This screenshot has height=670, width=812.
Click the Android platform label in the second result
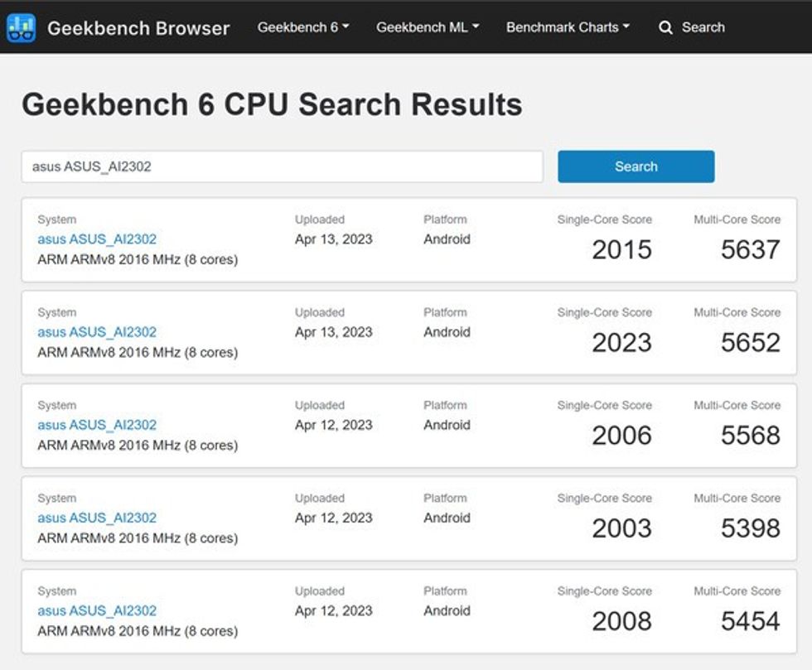[447, 332]
